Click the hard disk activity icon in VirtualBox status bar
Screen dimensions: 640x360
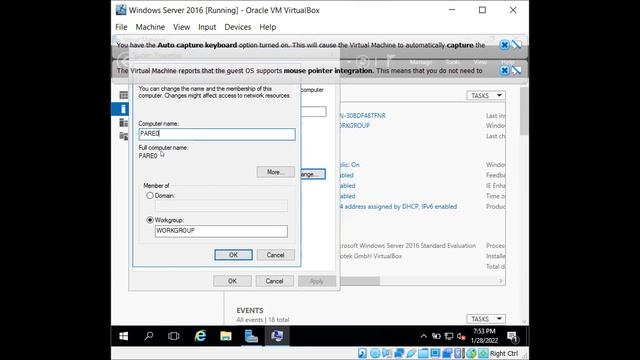362,353
